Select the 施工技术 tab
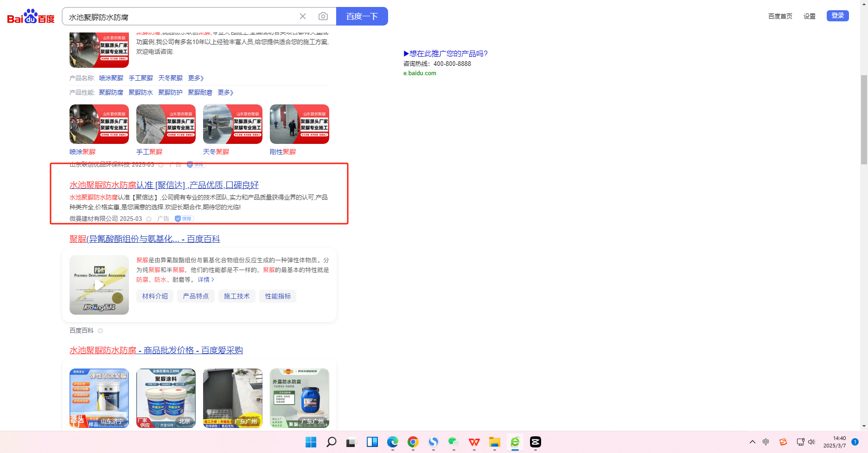Viewport: 868px width, 453px height. [x=237, y=296]
